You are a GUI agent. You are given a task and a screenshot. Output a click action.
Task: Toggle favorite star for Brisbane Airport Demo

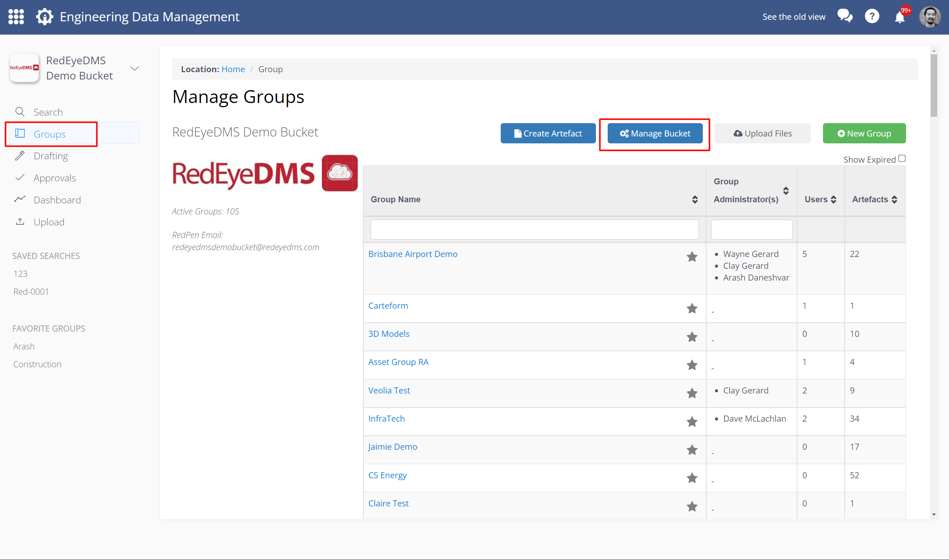692,257
